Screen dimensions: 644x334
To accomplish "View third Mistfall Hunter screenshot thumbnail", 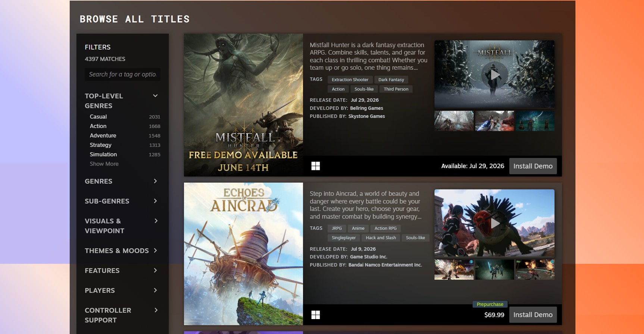I will point(535,121).
